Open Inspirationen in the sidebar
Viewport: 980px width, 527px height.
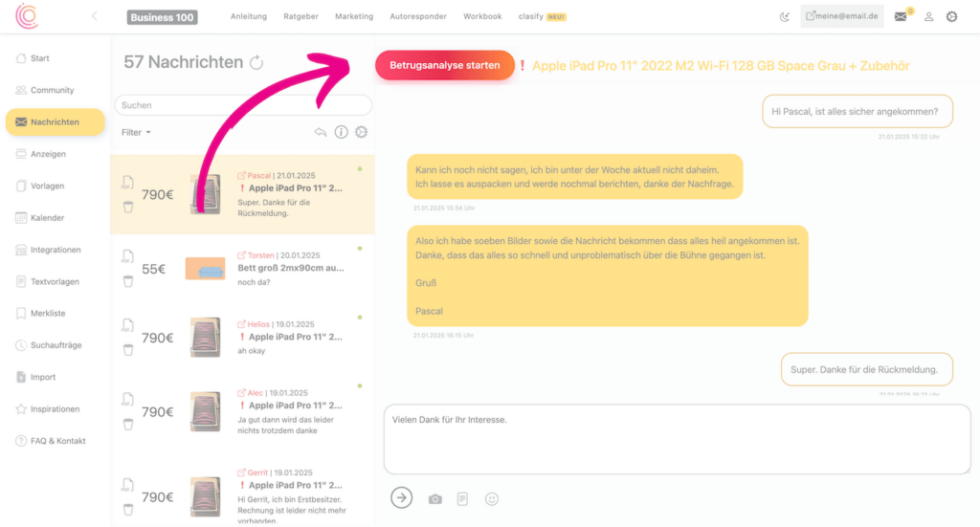coord(55,409)
